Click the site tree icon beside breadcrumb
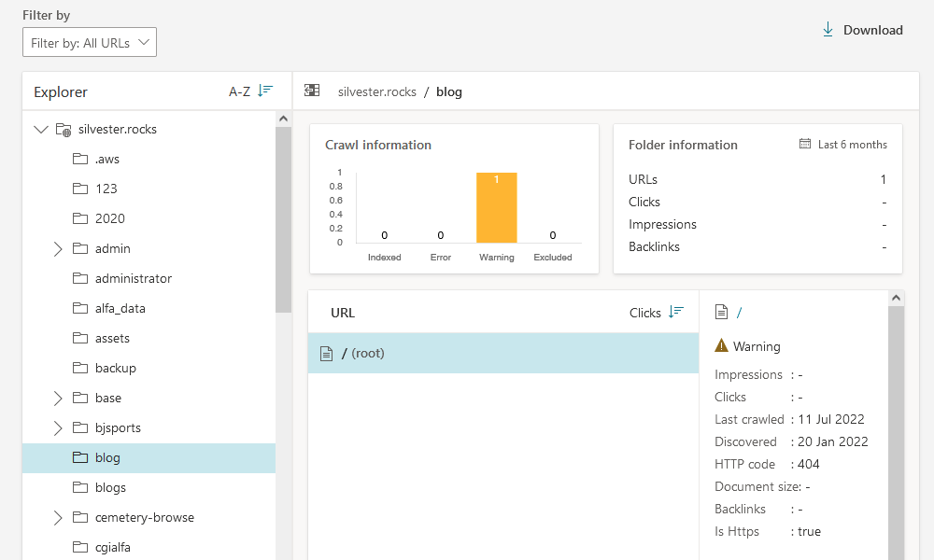934x560 pixels. (x=312, y=91)
